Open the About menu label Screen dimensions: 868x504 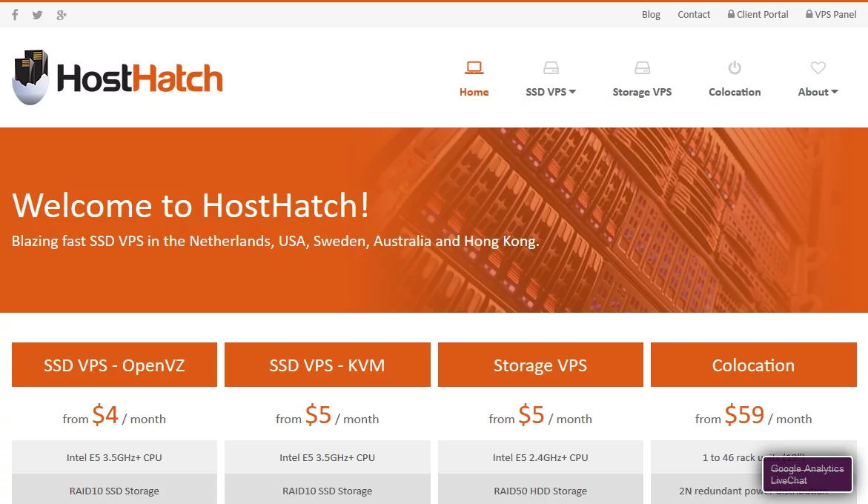pyautogui.click(x=813, y=92)
